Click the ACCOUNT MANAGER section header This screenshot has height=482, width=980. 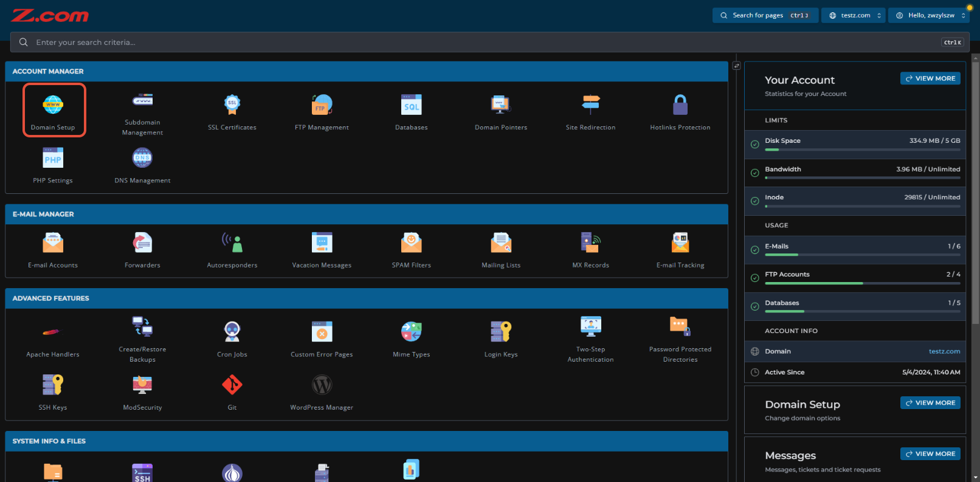pos(367,71)
